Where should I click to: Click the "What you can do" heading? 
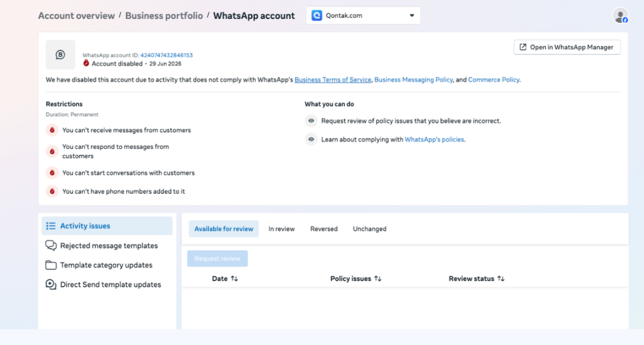click(329, 104)
